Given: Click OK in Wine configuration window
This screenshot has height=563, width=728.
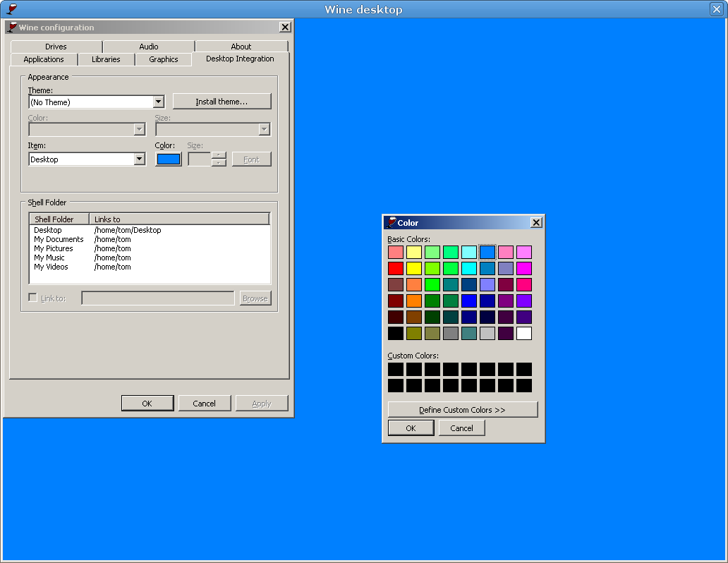Looking at the screenshot, I should coord(147,404).
